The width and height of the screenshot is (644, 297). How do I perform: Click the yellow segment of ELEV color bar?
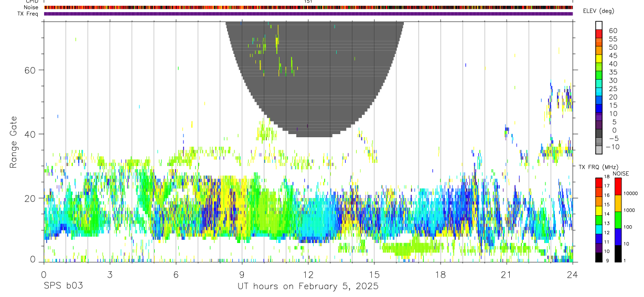[x=599, y=58]
